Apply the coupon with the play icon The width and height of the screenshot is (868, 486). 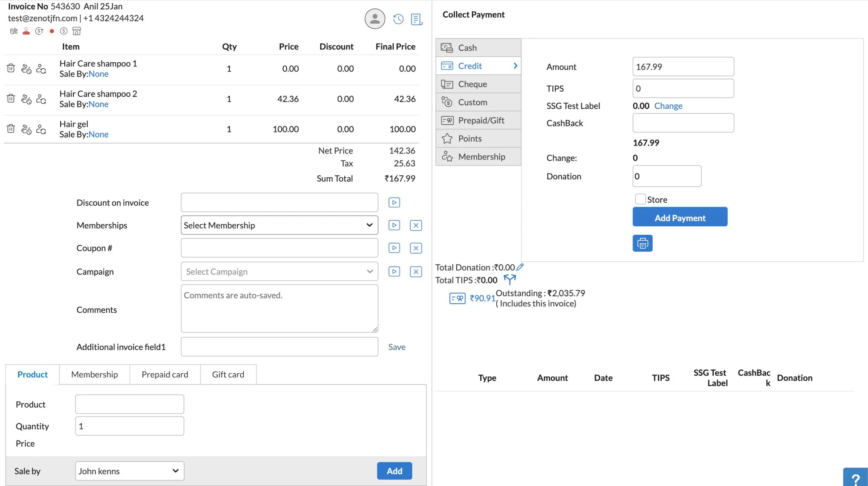click(394, 248)
